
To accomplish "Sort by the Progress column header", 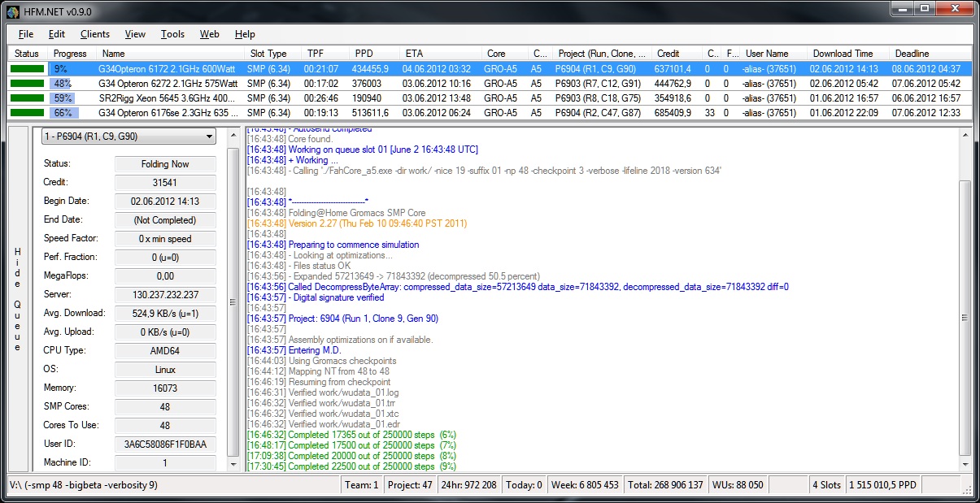I will tap(72, 54).
